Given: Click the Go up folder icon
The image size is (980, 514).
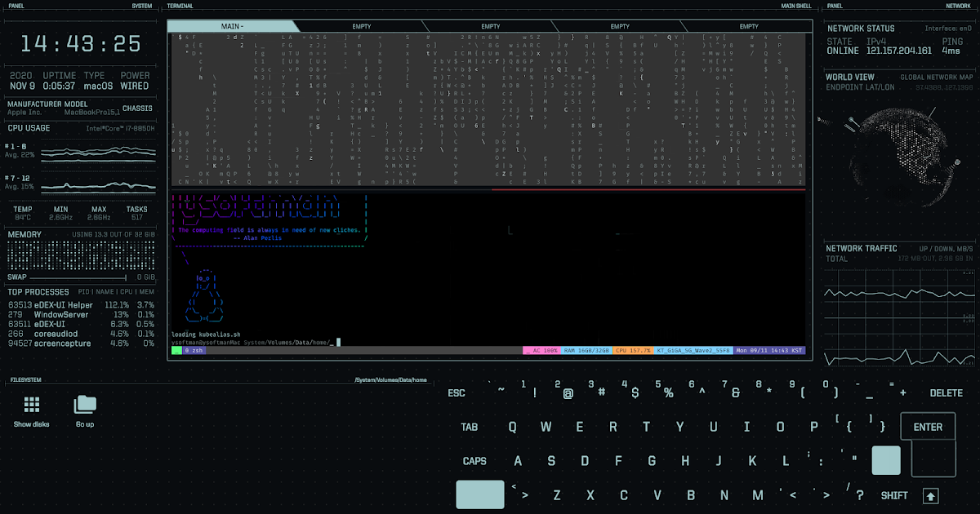Looking at the screenshot, I should point(84,403).
